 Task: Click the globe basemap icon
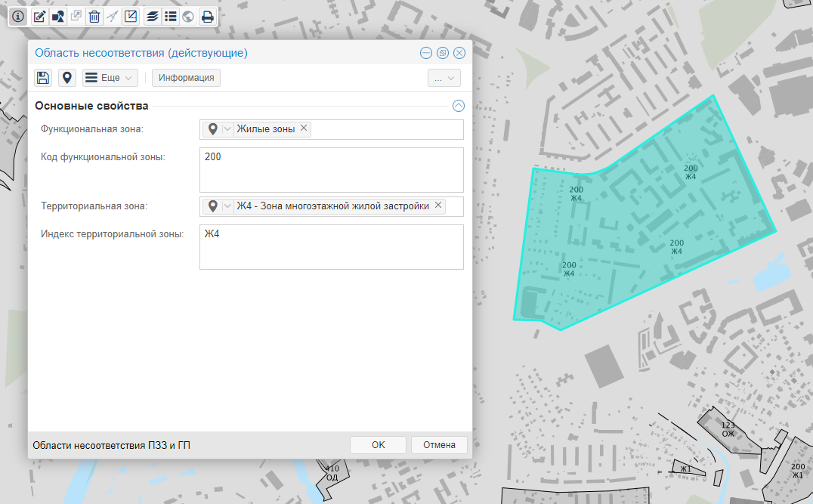[x=189, y=17]
